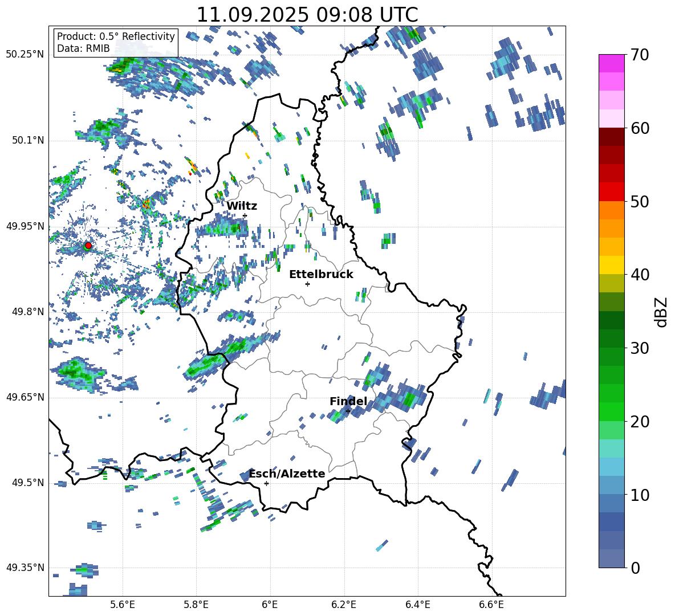Click the dBZ colorbar label
Image resolution: width=675 pixels, height=616 pixels.
click(662, 312)
